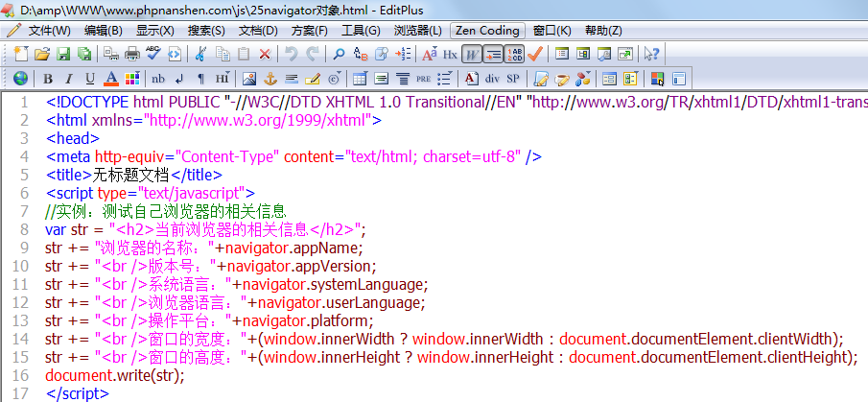Click the pencil comment icon
This screenshot has height=402, width=868.
[313, 78]
